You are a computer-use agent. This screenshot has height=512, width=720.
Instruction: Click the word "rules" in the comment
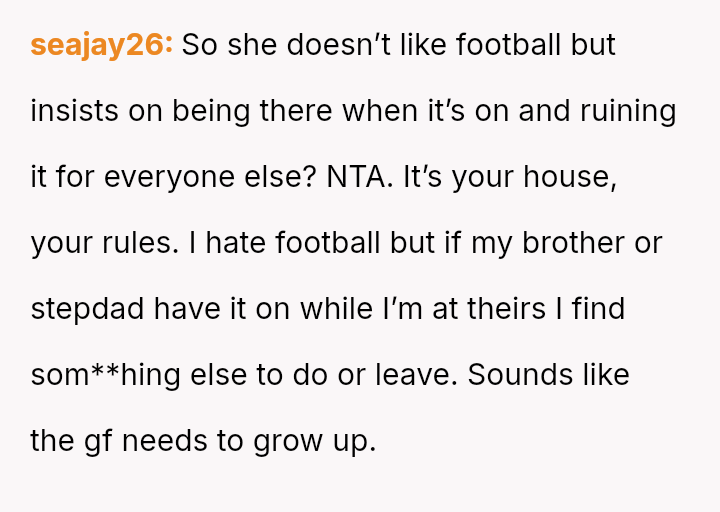pos(141,243)
